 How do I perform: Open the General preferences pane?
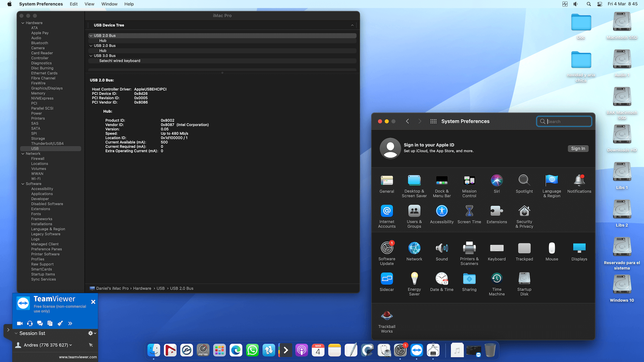(x=387, y=184)
